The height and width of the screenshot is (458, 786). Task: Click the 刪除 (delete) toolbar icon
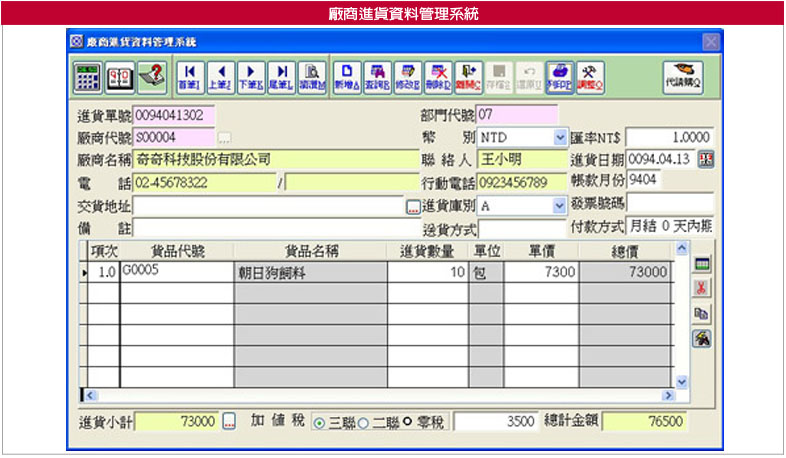[x=437, y=77]
